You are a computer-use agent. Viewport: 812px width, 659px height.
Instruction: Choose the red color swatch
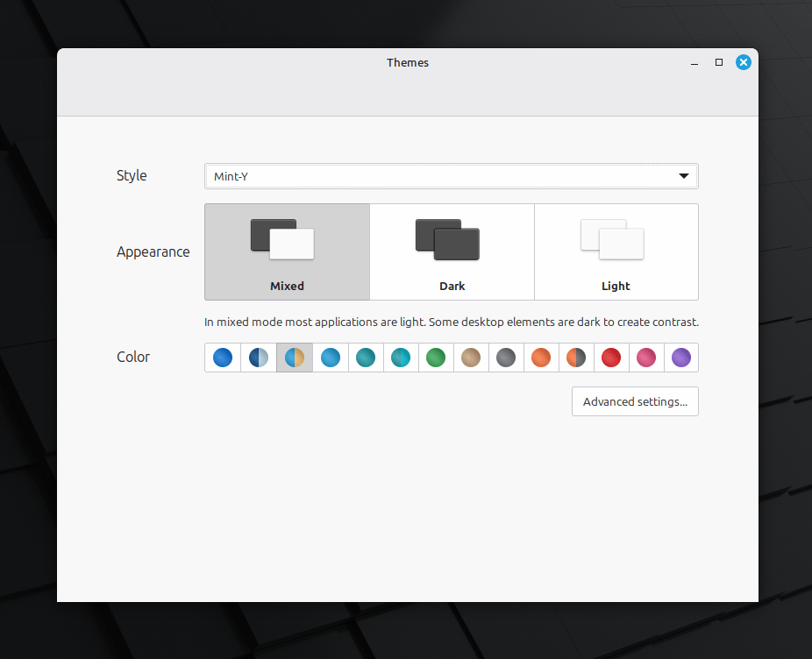point(611,358)
